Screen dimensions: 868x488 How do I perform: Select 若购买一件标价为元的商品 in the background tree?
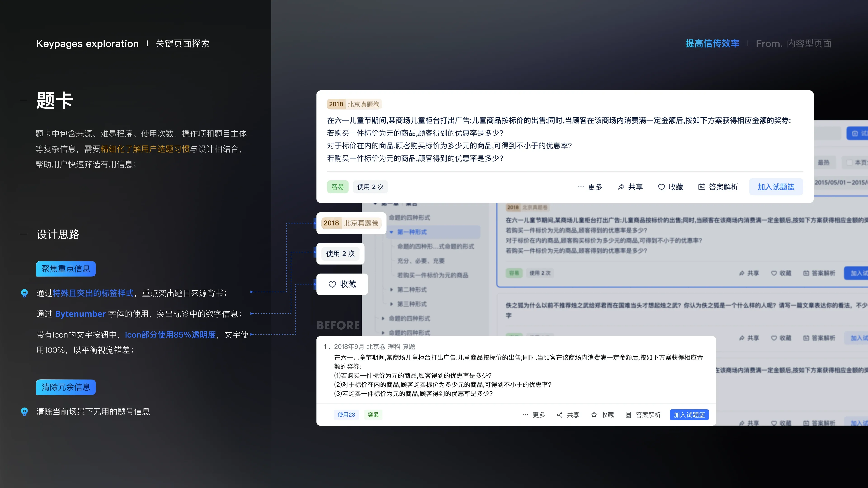click(x=433, y=275)
